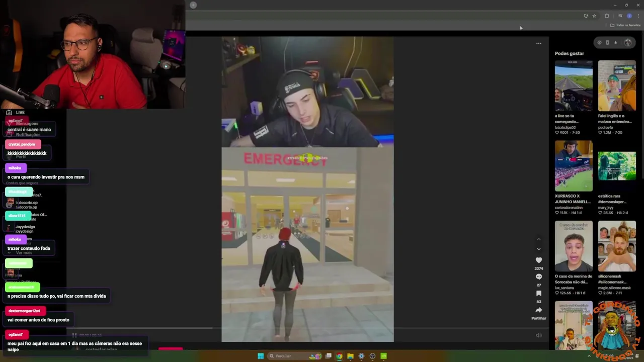The width and height of the screenshot is (644, 362).
Task: Share the video using the Partilhar arrow
Action: (x=538, y=310)
